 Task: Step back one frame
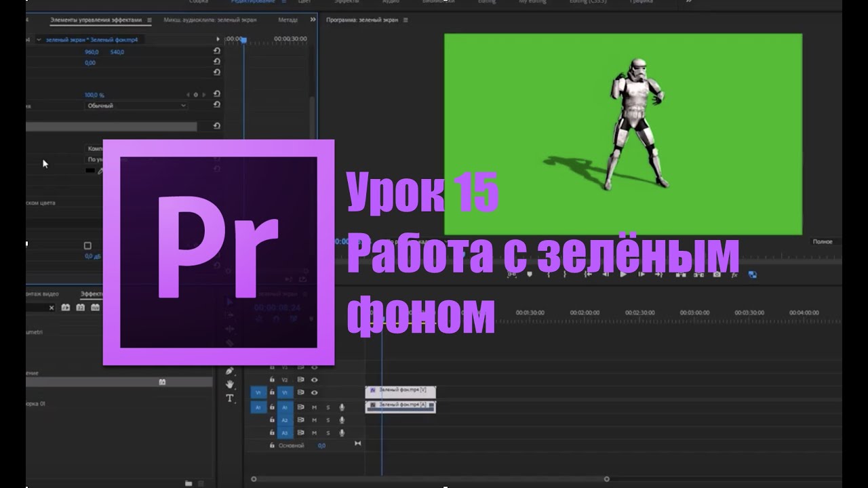click(x=606, y=274)
